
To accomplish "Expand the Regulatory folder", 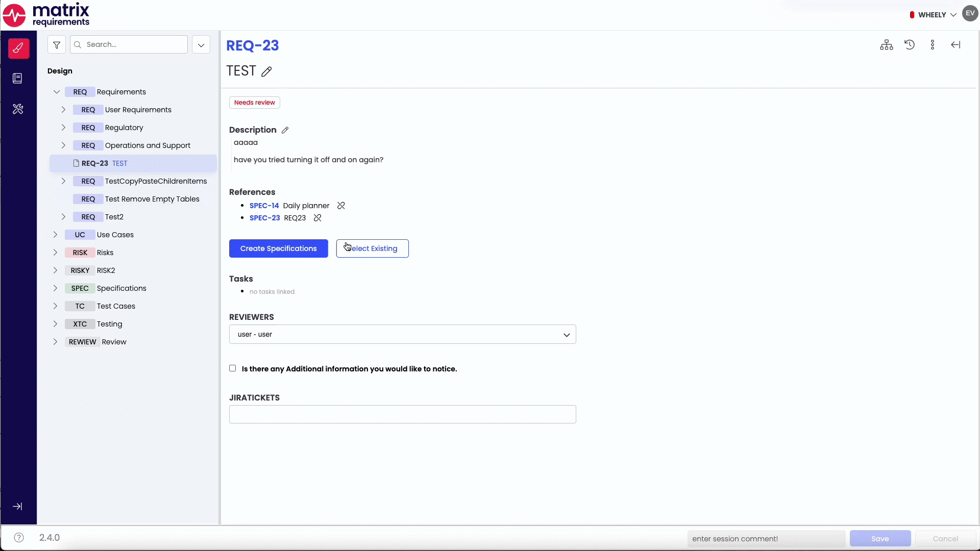I will click(x=63, y=128).
